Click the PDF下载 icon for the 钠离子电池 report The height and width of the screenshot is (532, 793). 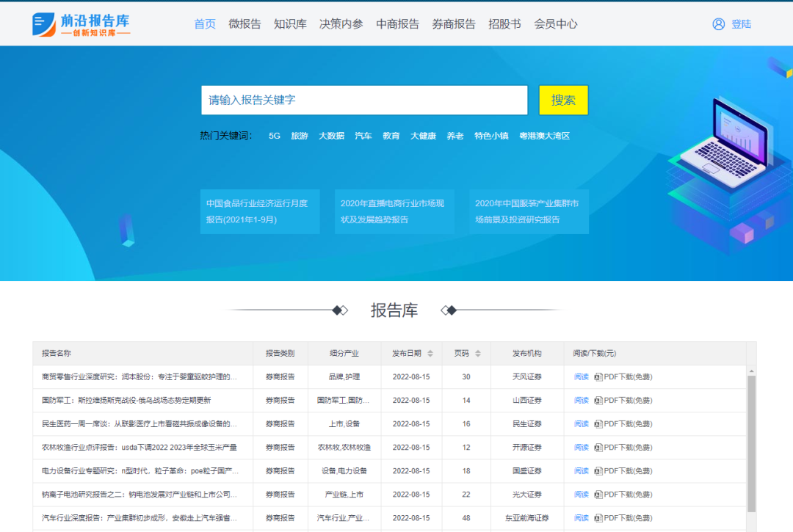coord(599,494)
